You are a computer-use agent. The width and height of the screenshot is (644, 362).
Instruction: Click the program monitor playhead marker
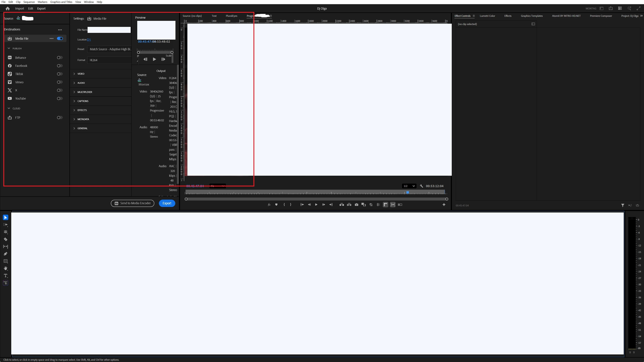tap(407, 192)
